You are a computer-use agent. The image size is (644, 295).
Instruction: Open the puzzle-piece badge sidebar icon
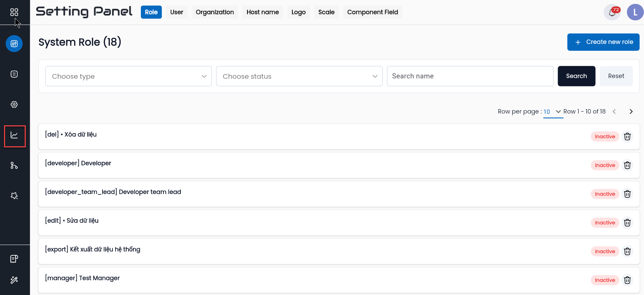coord(14,196)
